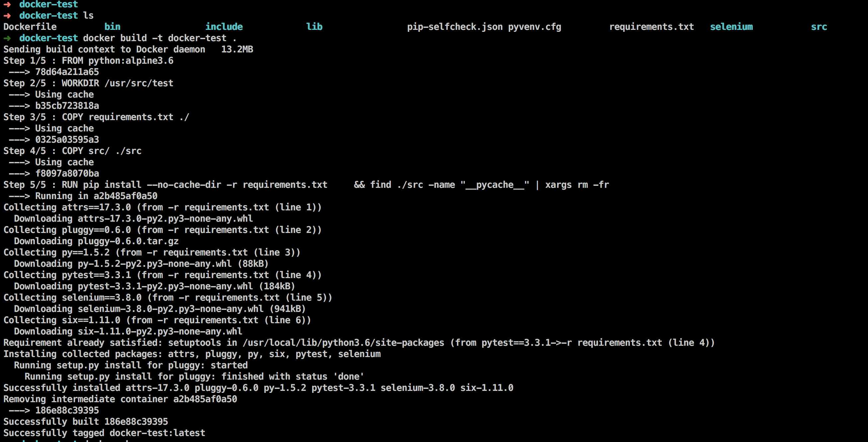Click the 'Step 1/5 : FROM python:alpine3.6' line
The image size is (868, 442).
(x=88, y=61)
